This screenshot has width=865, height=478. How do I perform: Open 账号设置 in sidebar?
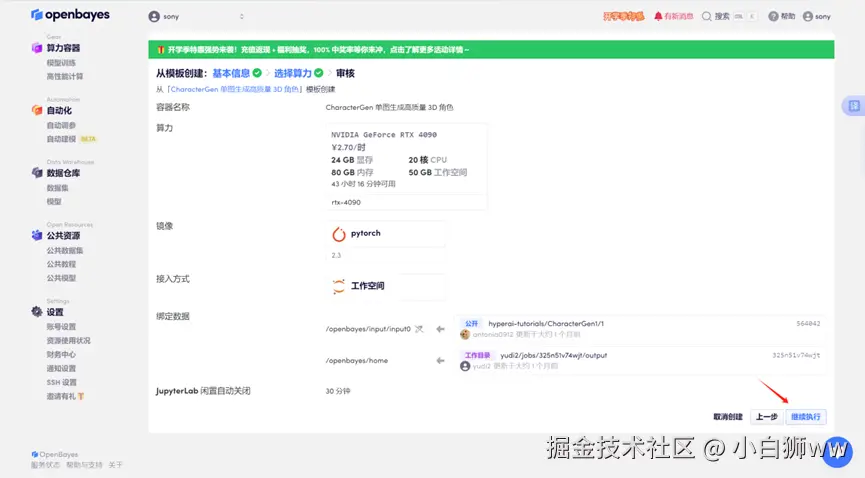61,327
